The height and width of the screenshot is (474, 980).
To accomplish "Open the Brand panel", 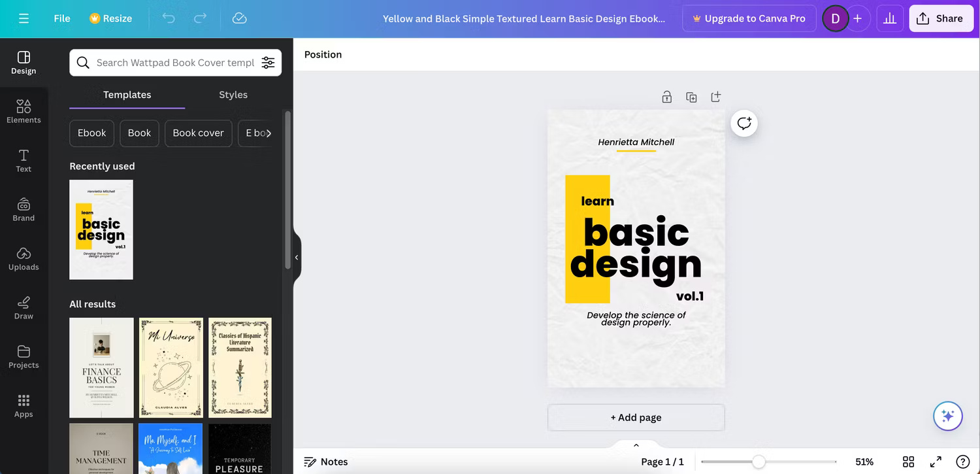I will [24, 209].
